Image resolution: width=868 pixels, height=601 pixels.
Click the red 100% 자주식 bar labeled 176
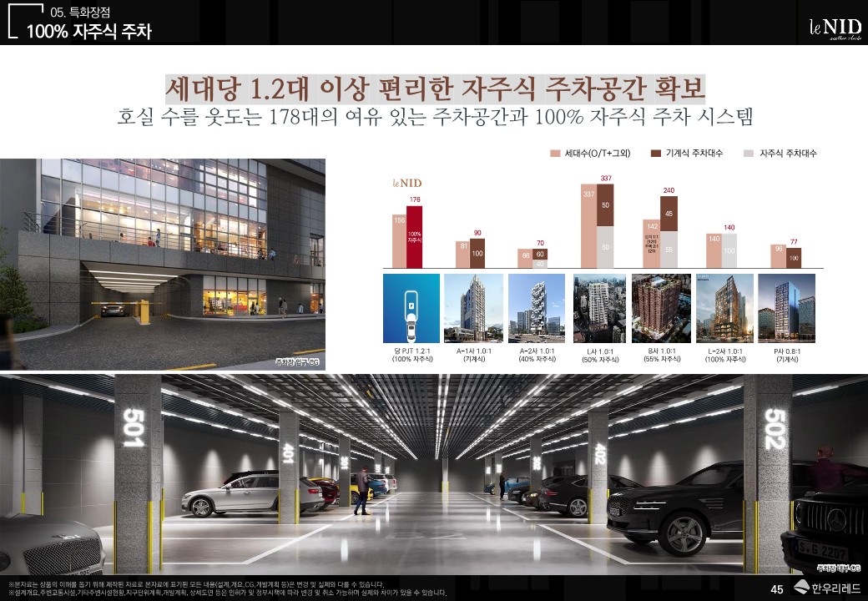click(415, 237)
